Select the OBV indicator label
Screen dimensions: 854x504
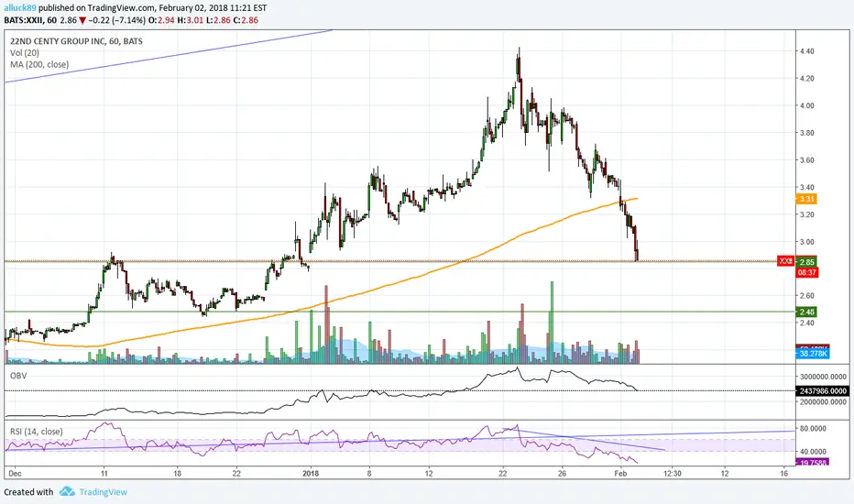[18, 376]
